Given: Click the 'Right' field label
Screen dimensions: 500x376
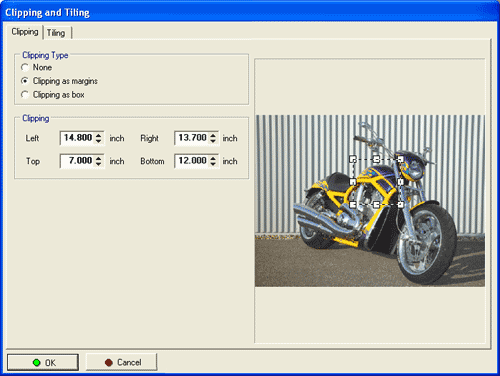Looking at the screenshot, I should tap(149, 138).
